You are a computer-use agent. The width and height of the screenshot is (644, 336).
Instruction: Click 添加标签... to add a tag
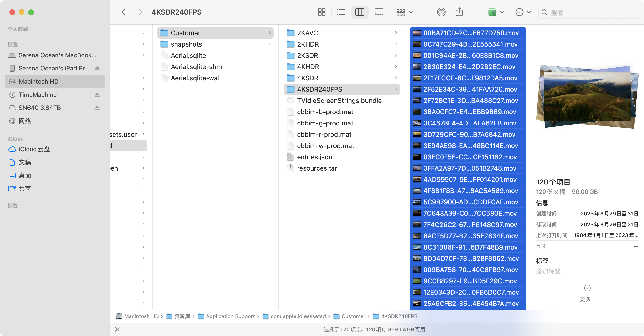click(551, 271)
